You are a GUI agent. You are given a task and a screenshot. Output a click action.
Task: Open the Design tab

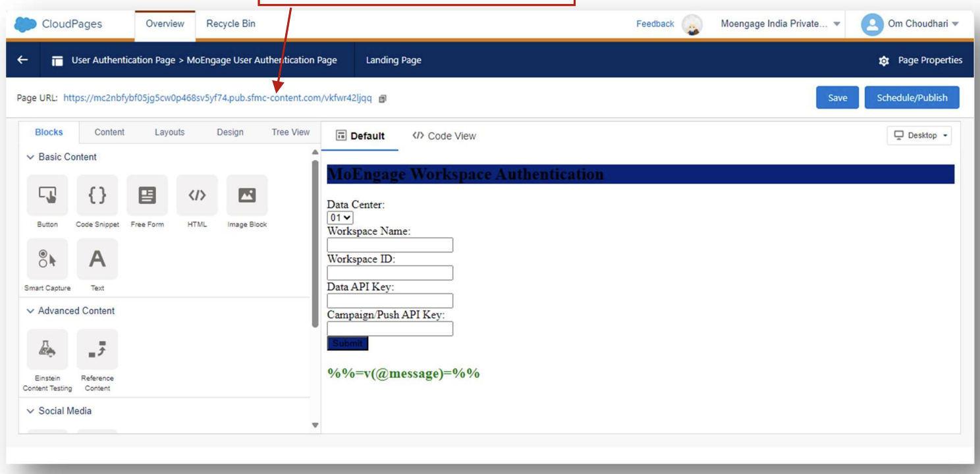[230, 132]
